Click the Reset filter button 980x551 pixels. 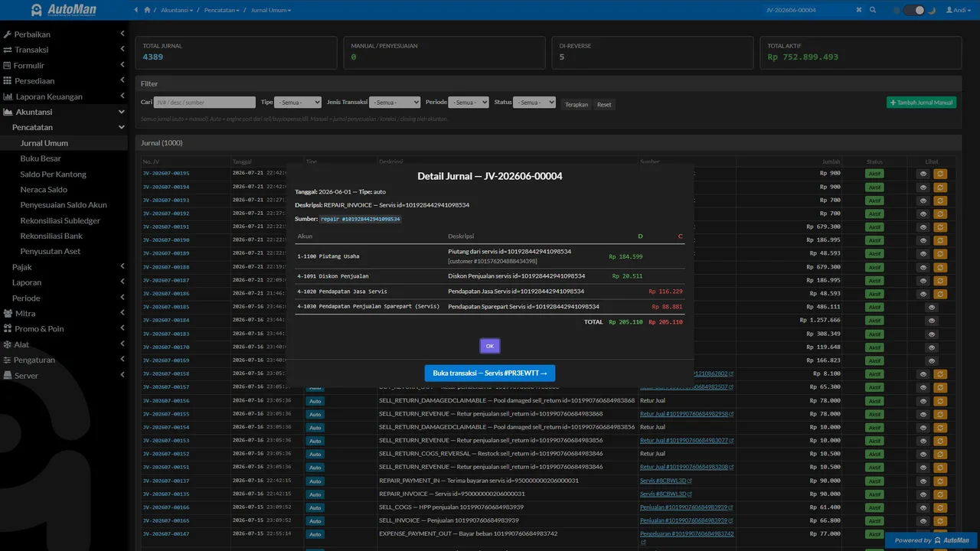point(604,104)
